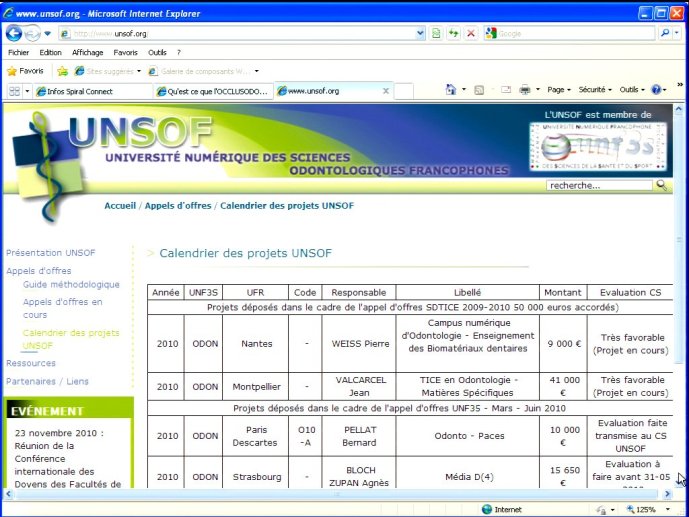Open the search provider dropdown arrow
The height and width of the screenshot is (517, 689).
click(x=677, y=33)
